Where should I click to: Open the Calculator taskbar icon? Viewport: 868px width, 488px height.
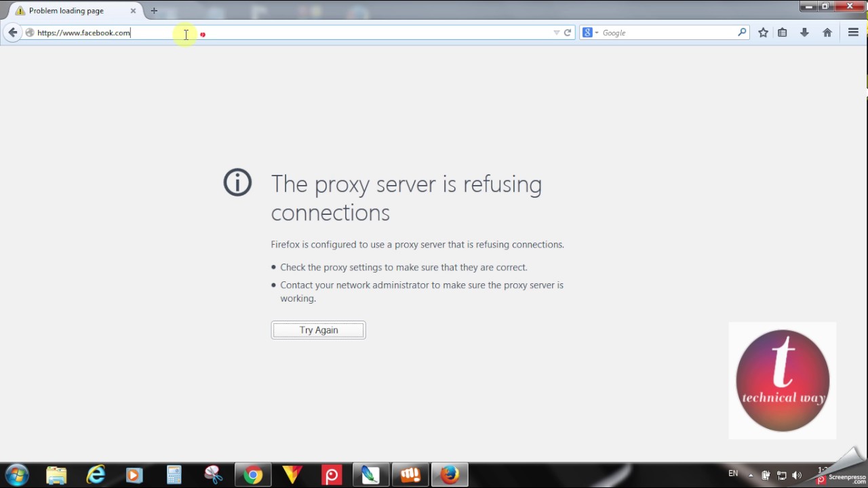tap(174, 475)
